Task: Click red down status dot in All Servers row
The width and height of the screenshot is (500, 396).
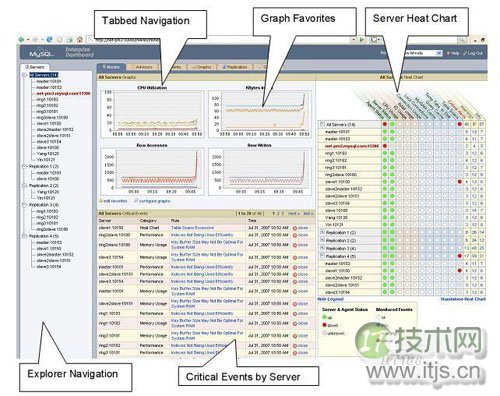Action: click(385, 124)
